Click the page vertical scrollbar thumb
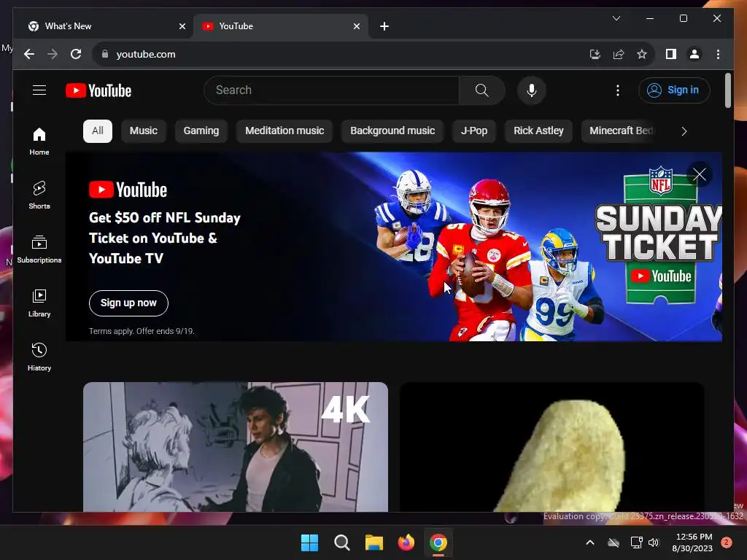 727,90
